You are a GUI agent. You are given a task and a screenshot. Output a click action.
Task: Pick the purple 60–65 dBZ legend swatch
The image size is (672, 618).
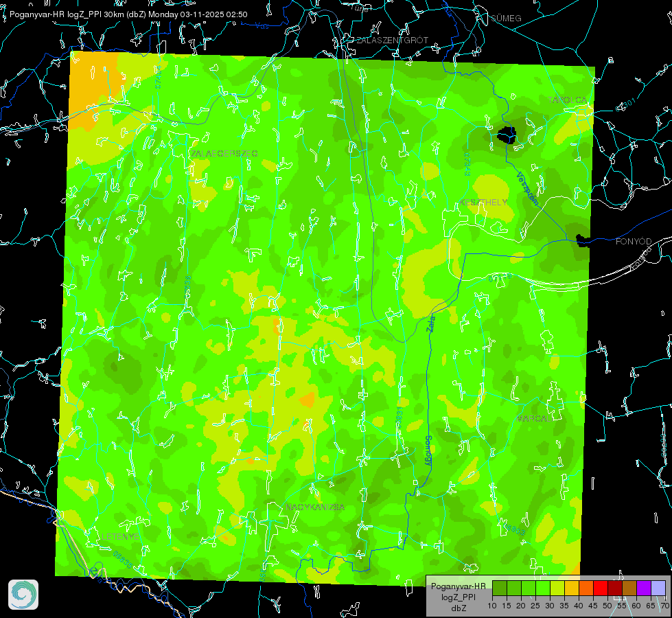(644, 588)
